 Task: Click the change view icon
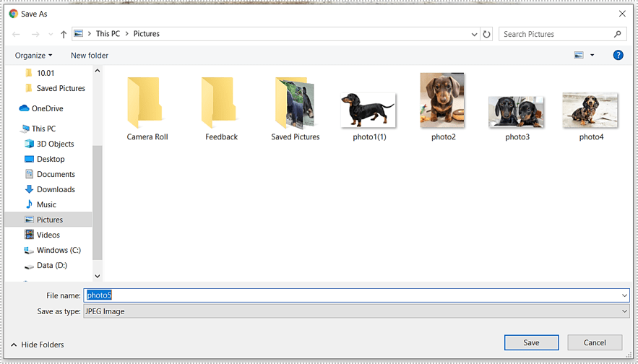pos(579,55)
